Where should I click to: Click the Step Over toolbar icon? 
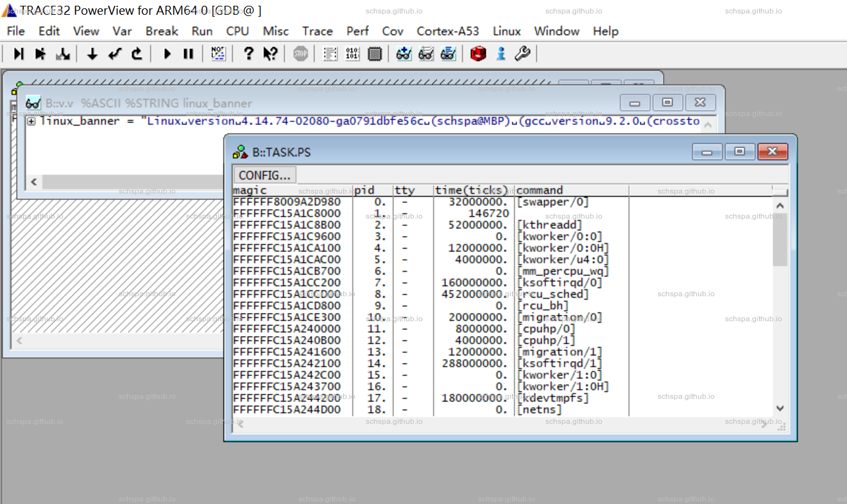(x=38, y=54)
